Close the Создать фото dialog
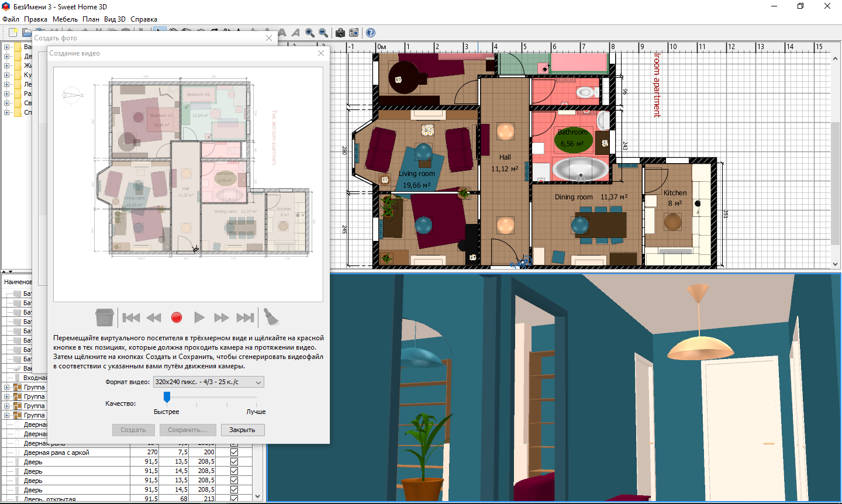Image resolution: width=842 pixels, height=504 pixels. click(x=269, y=38)
